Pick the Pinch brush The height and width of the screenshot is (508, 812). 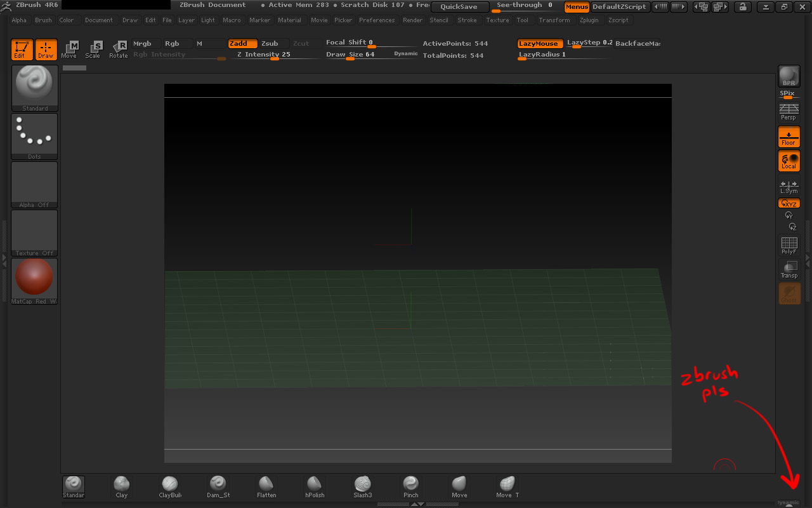(411, 486)
